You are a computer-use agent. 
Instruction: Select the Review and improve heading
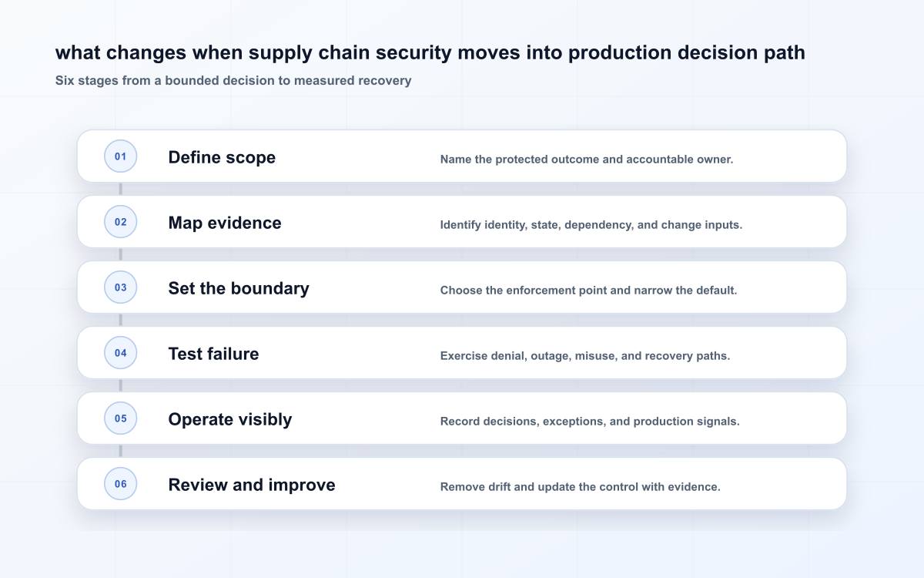click(x=252, y=485)
